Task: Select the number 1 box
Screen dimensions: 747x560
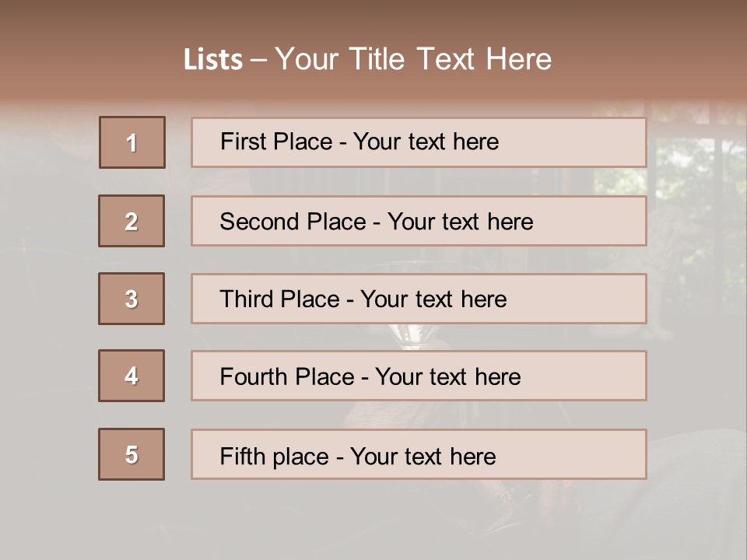Action: point(132,142)
